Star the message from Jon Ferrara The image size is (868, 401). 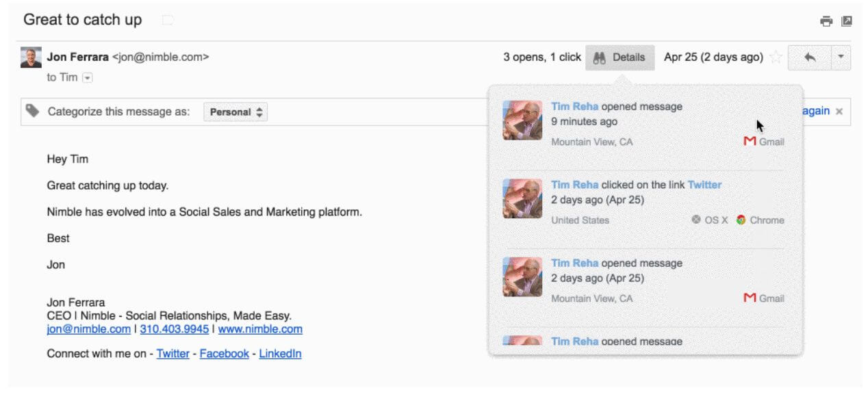pyautogui.click(x=776, y=57)
